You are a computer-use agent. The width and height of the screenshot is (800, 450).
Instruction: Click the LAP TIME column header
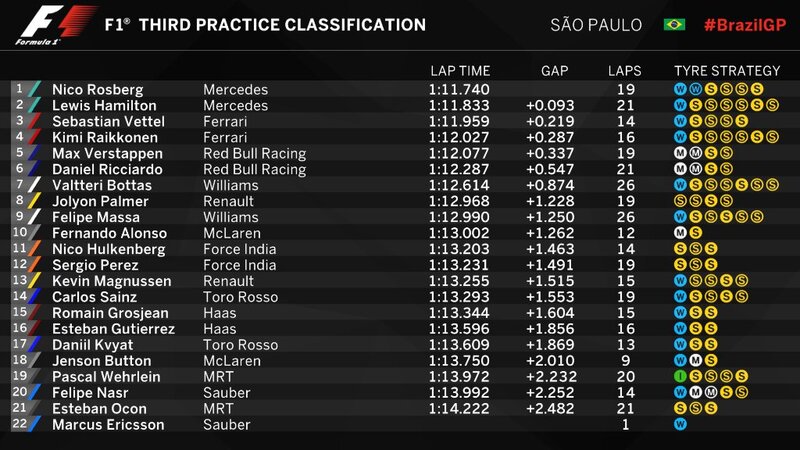460,71
